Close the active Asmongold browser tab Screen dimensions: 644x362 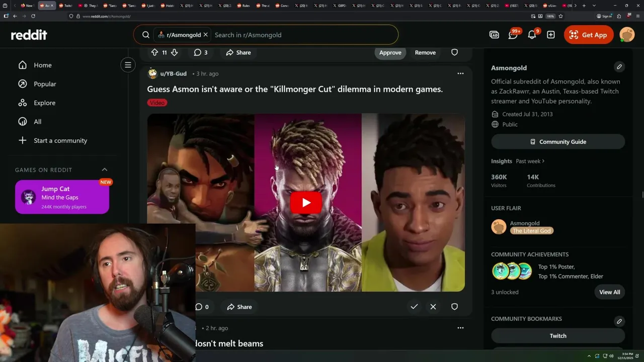click(x=52, y=6)
